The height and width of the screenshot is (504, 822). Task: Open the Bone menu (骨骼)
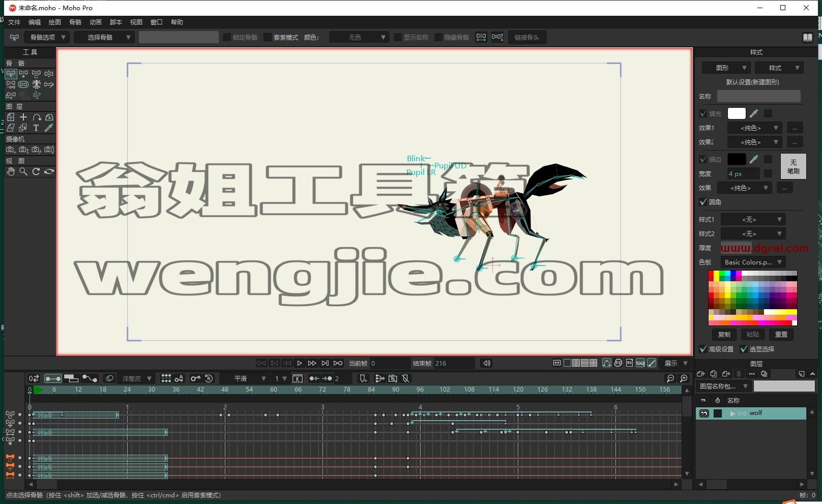click(x=75, y=22)
